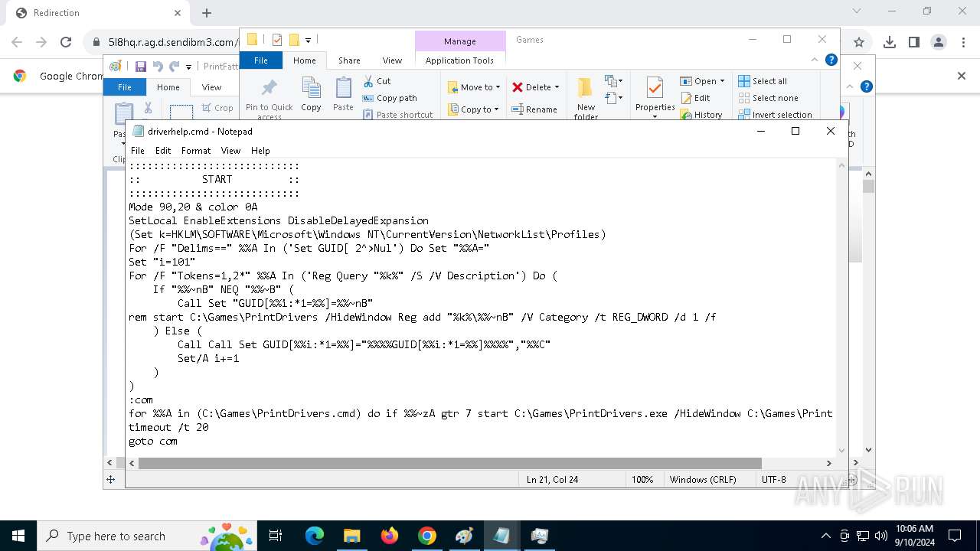Open the Notepad Edit menu
The height and width of the screenshot is (551, 980).
163,151
